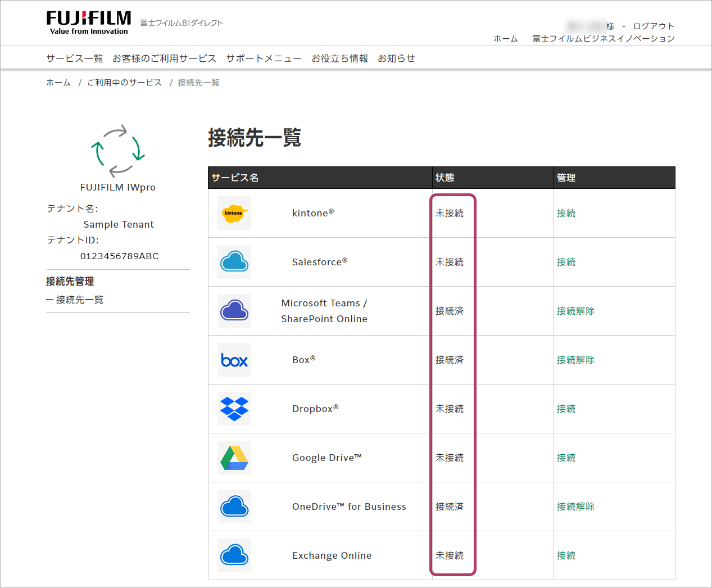Click the Google Drive triangle icon
Screen dimensions: 712x588
(x=234, y=458)
